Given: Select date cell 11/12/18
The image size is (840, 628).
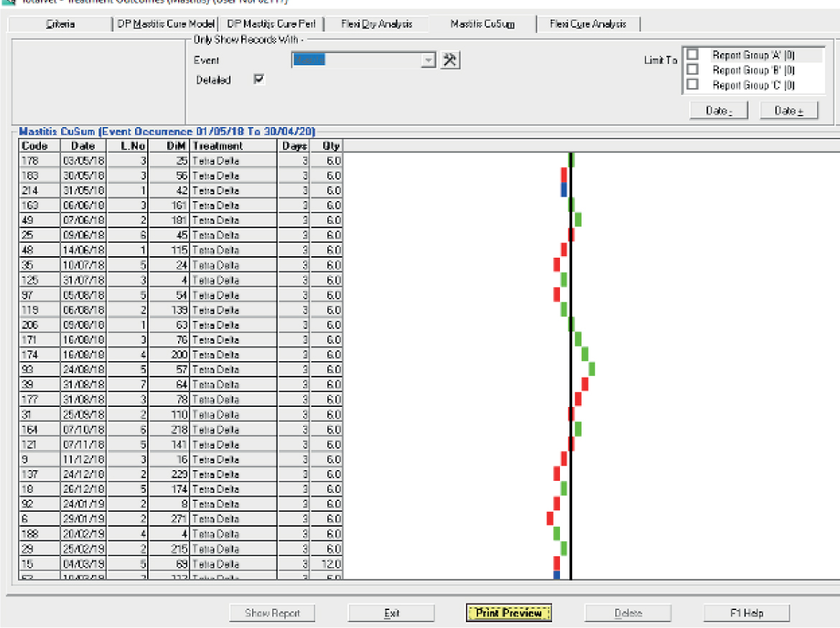Looking at the screenshot, I should [83, 459].
